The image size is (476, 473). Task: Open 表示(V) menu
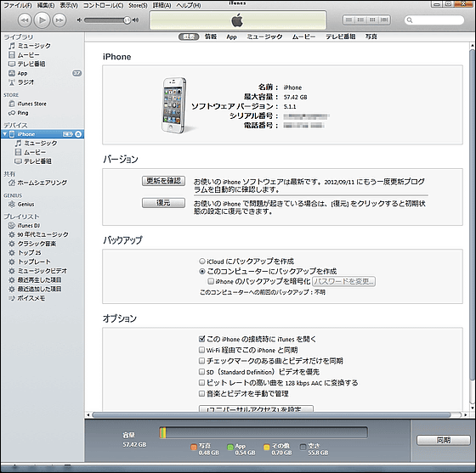69,5
